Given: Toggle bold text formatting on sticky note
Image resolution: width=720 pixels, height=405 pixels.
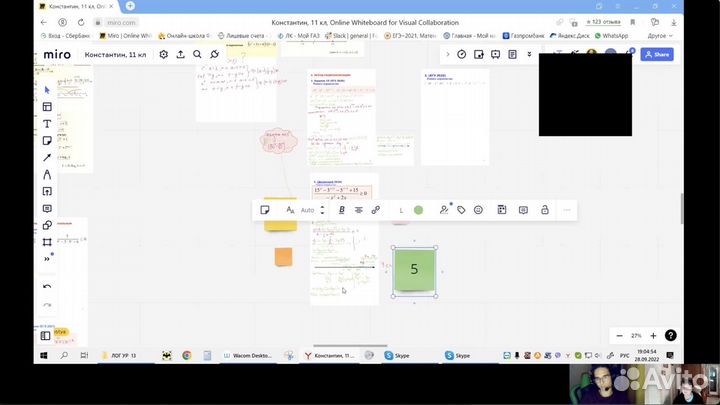Looking at the screenshot, I should (342, 210).
